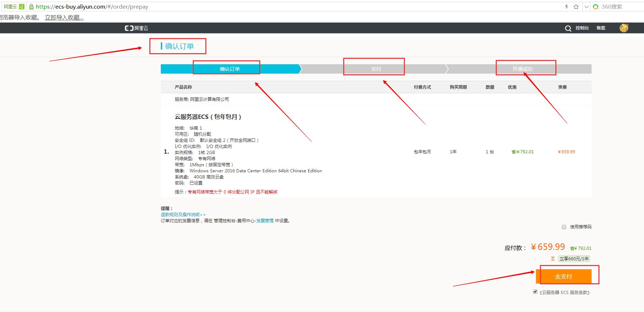Click the 服务商: 阿里云计算有限公司 text
This screenshot has height=312, width=644.
click(x=202, y=99)
